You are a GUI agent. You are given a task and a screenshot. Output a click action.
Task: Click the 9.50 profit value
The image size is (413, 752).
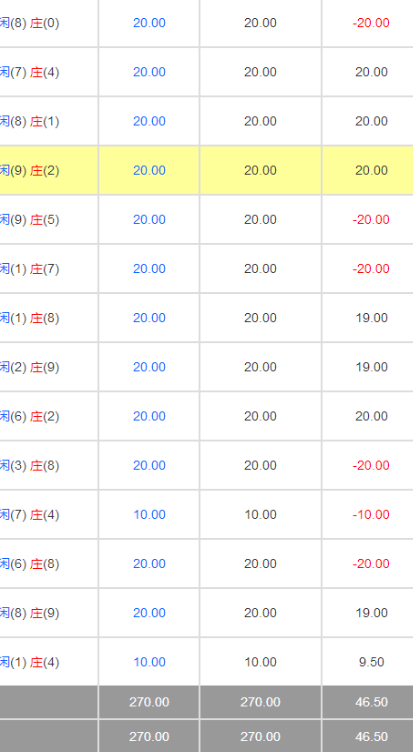(371, 662)
